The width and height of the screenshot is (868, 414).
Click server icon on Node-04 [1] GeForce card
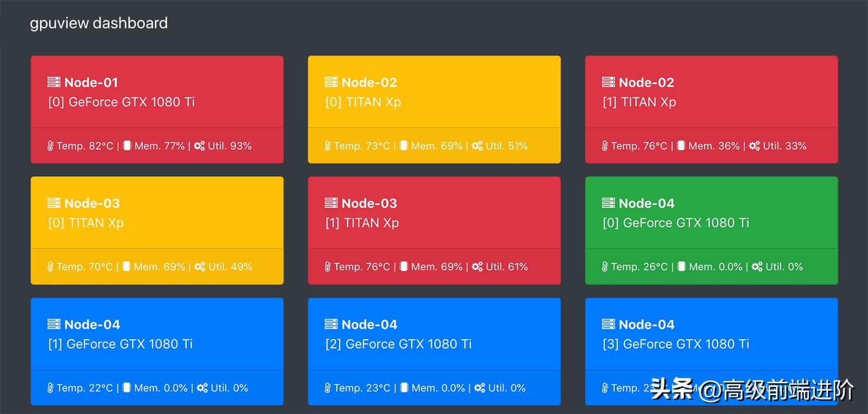[54, 325]
